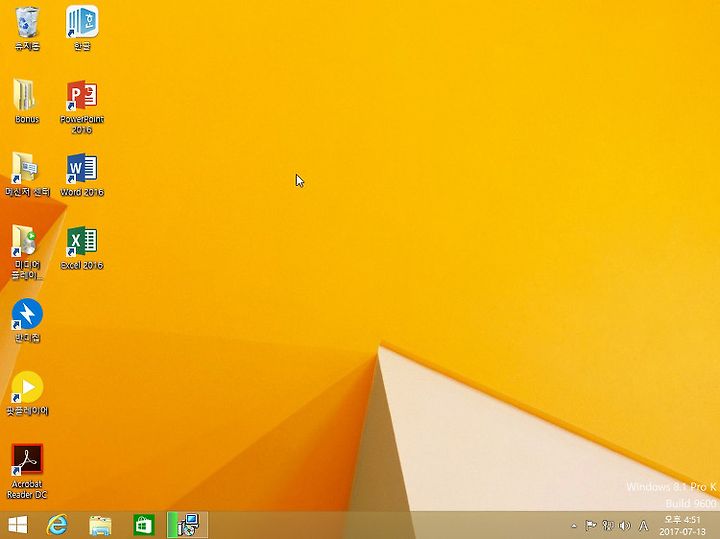The width and height of the screenshot is (720, 539).
Task: Open the Windows Store taskbar icon
Action: (144, 525)
